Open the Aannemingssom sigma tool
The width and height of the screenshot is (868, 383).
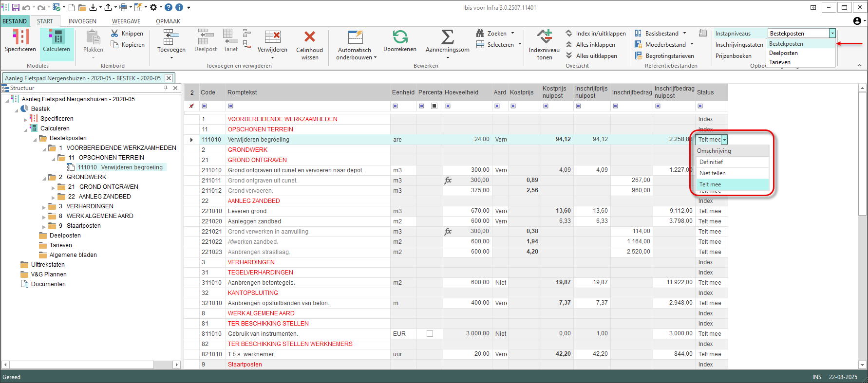click(x=447, y=37)
